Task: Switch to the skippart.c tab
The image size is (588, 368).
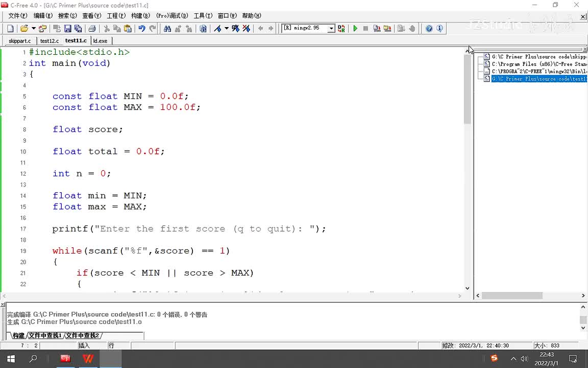Action: click(x=20, y=41)
